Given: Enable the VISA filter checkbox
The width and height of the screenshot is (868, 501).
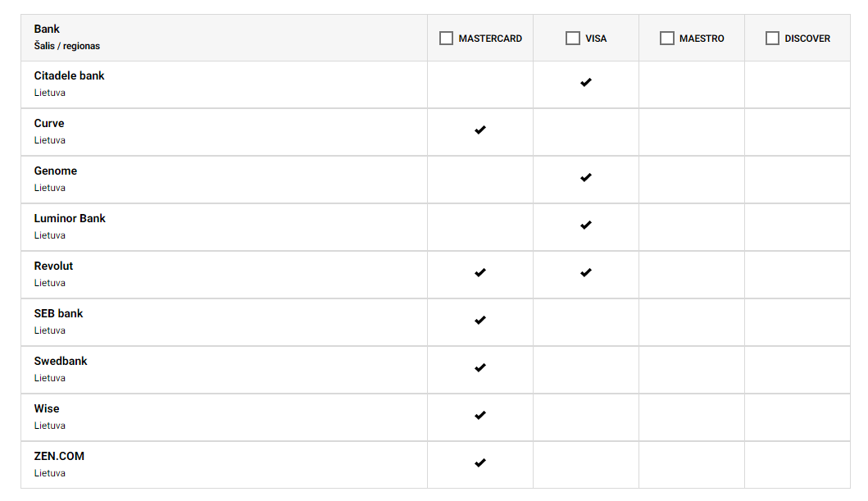Looking at the screenshot, I should point(573,39).
